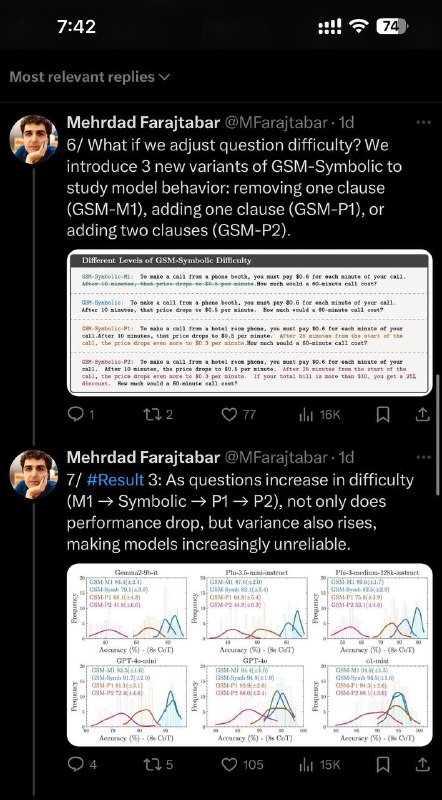Bookmark the 6/ GSM-Symbolic tweet
The image size is (442, 800).
(x=383, y=415)
